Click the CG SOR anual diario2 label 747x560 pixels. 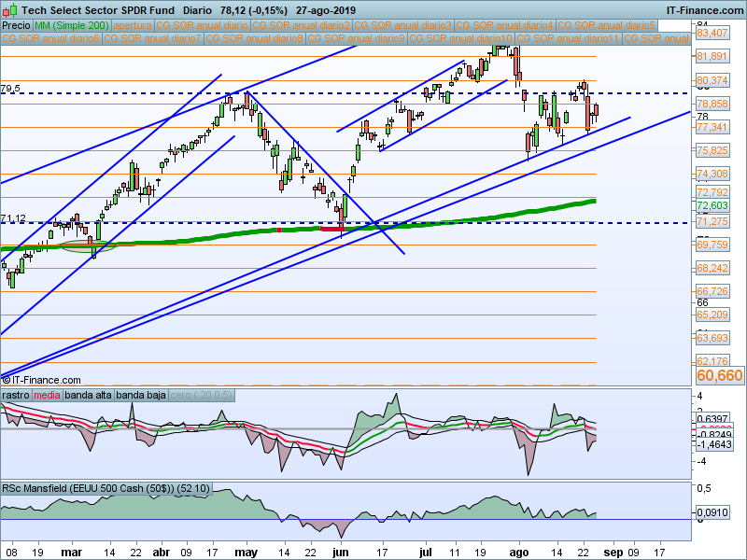click(x=301, y=25)
